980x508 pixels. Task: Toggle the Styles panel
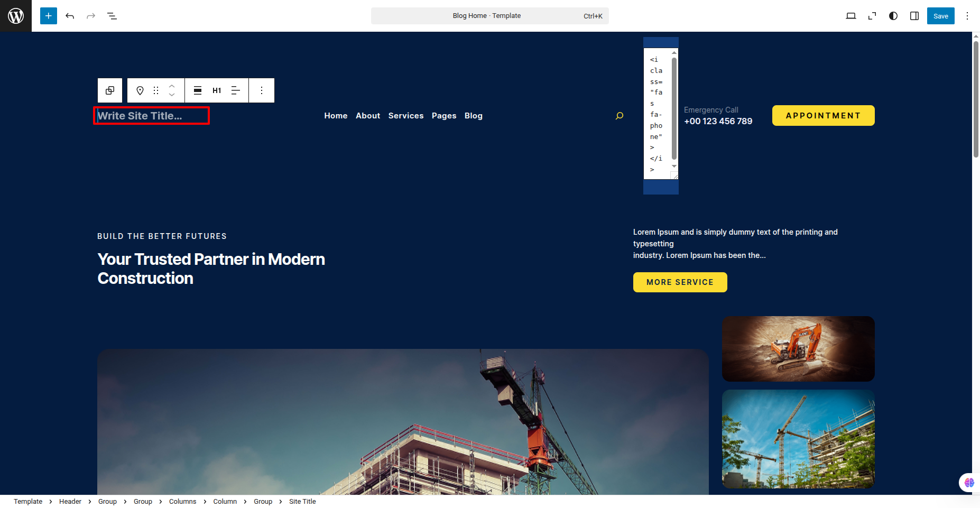click(x=893, y=16)
